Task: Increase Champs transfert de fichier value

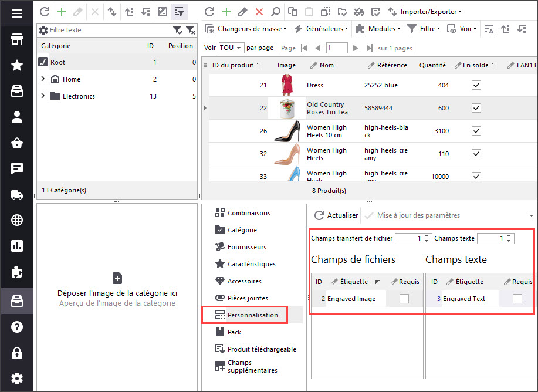Action: [427, 236]
